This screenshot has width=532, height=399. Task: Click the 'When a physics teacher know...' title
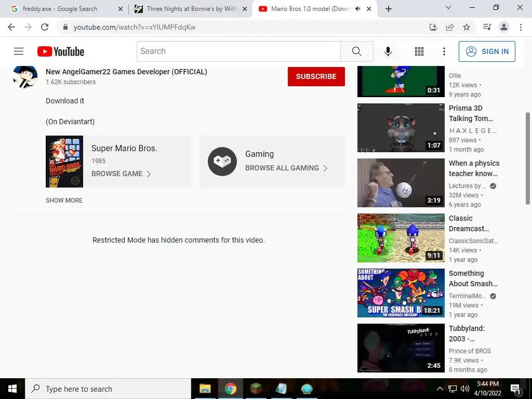pos(474,168)
